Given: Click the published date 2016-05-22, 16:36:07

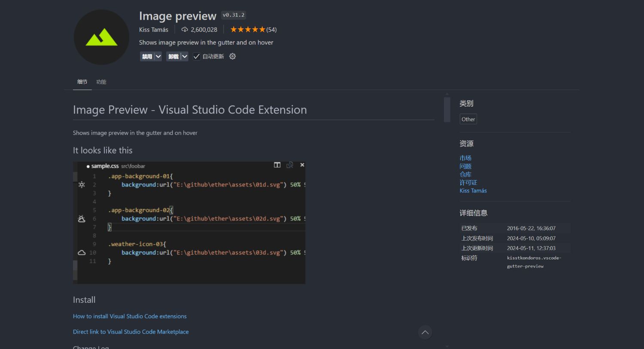Looking at the screenshot, I should click(x=531, y=229).
